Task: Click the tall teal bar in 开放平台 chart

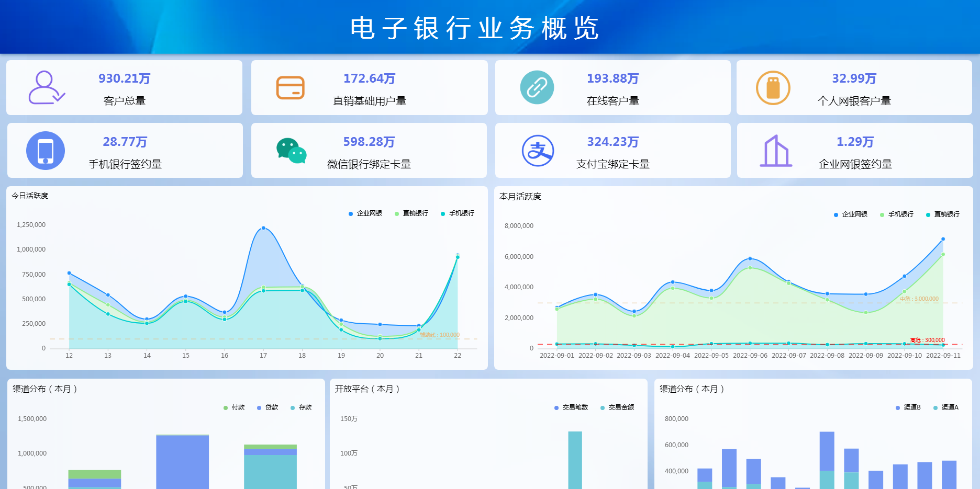Action: tap(575, 459)
